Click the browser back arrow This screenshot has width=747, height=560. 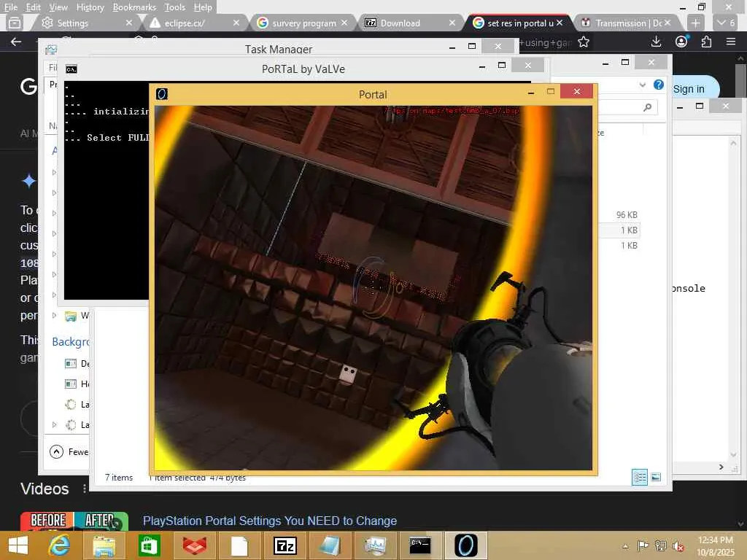pyautogui.click(x=16, y=42)
